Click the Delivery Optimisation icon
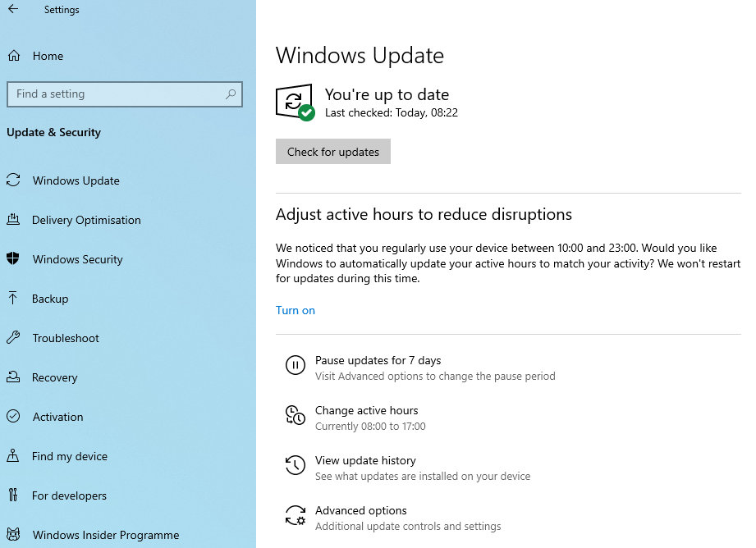Viewport: 756px width, 548px height. 13,220
